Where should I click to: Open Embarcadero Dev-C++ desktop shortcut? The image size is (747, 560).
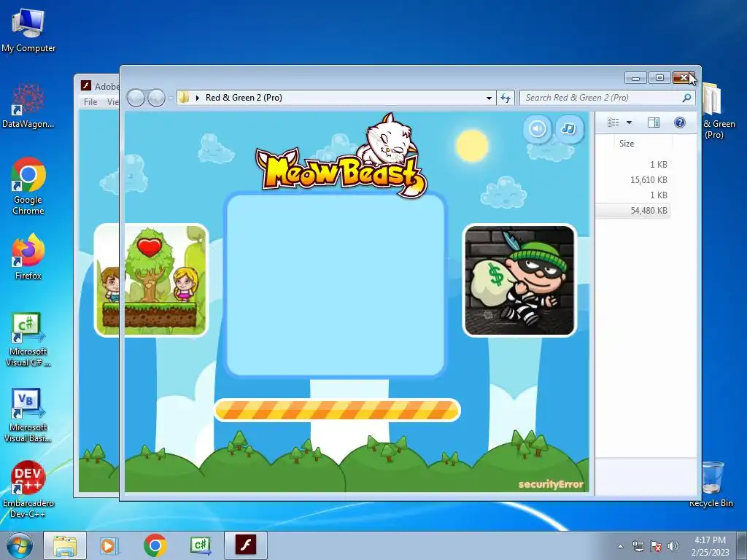[28, 489]
